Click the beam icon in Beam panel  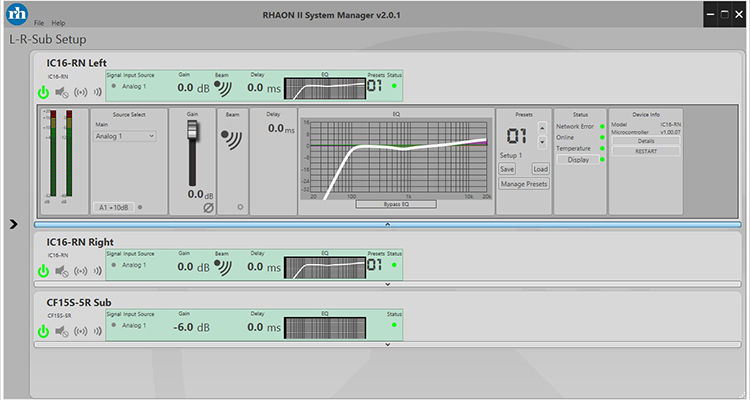click(x=233, y=137)
